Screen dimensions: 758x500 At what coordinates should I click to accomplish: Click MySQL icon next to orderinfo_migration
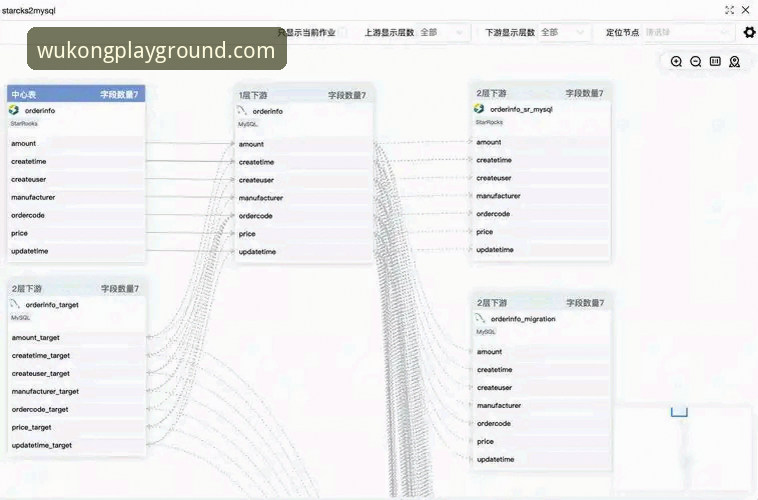pos(480,318)
